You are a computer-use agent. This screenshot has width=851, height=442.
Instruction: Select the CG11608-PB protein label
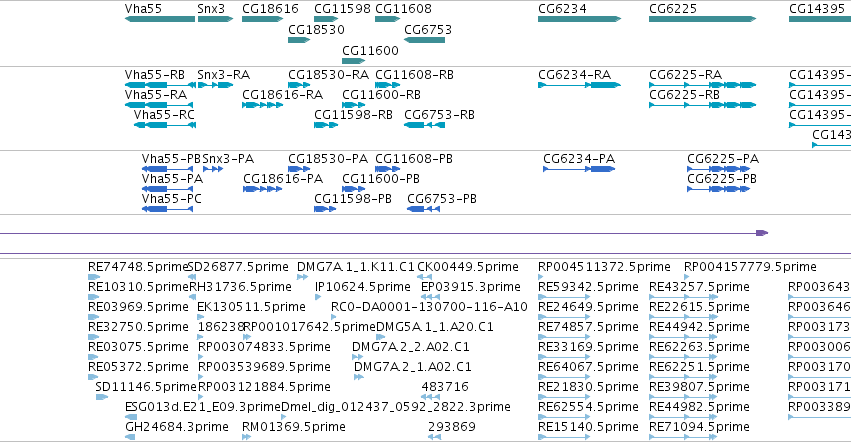click(414, 159)
